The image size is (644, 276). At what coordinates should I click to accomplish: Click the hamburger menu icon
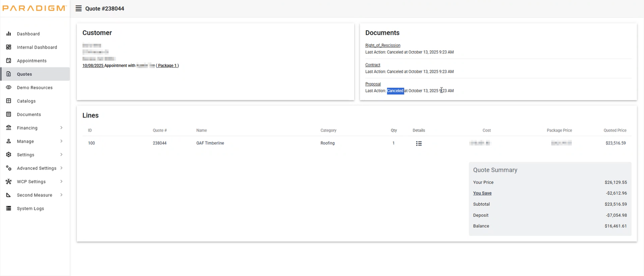point(78,8)
